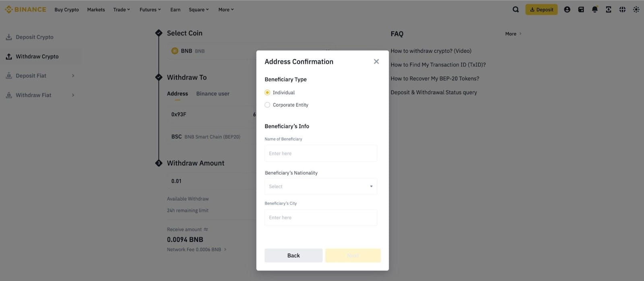Click the download app scan icon
The image size is (644, 281).
609,9
